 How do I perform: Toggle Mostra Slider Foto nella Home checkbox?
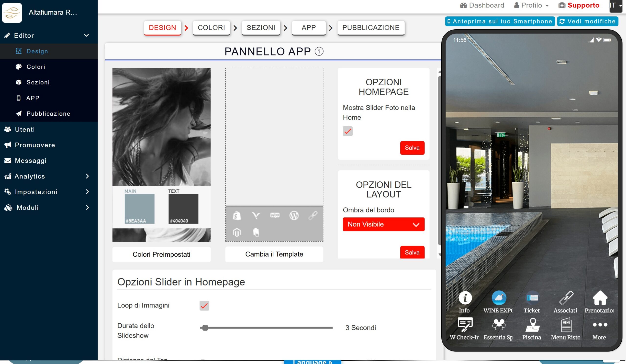coord(347,131)
